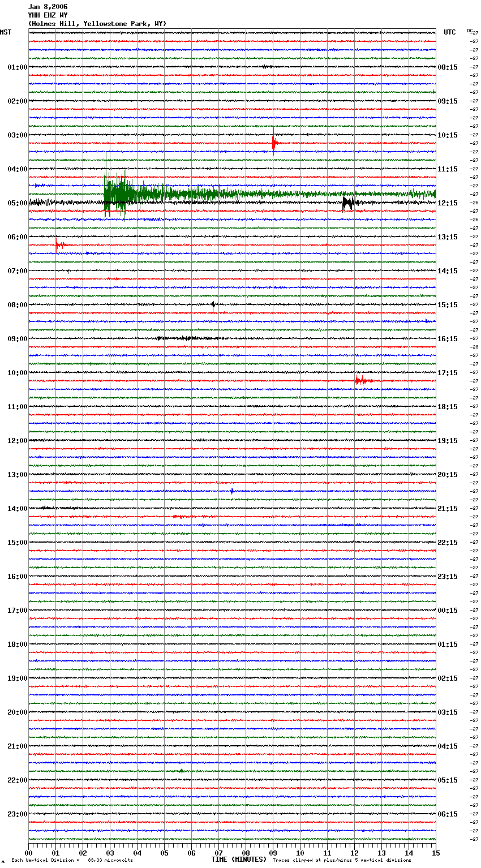
Task: Select the '23:00' MST time label
Action: click(18, 814)
